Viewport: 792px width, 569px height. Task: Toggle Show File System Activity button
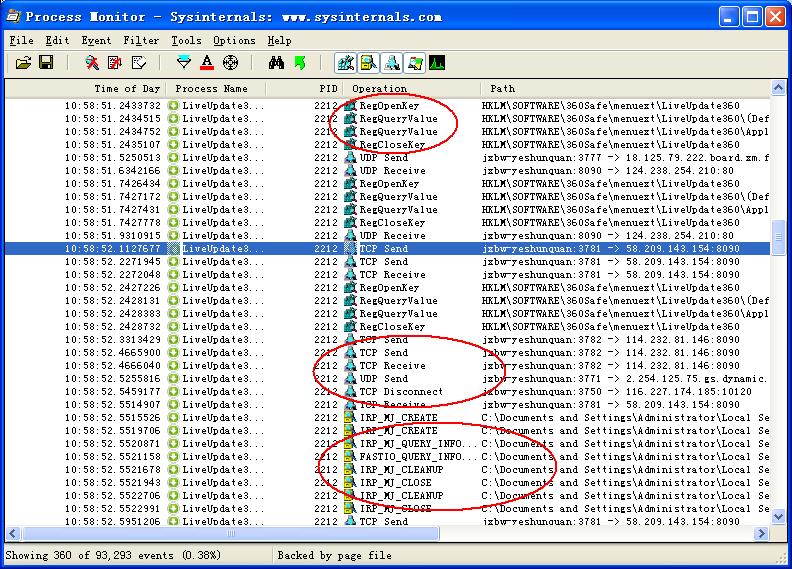click(x=369, y=63)
